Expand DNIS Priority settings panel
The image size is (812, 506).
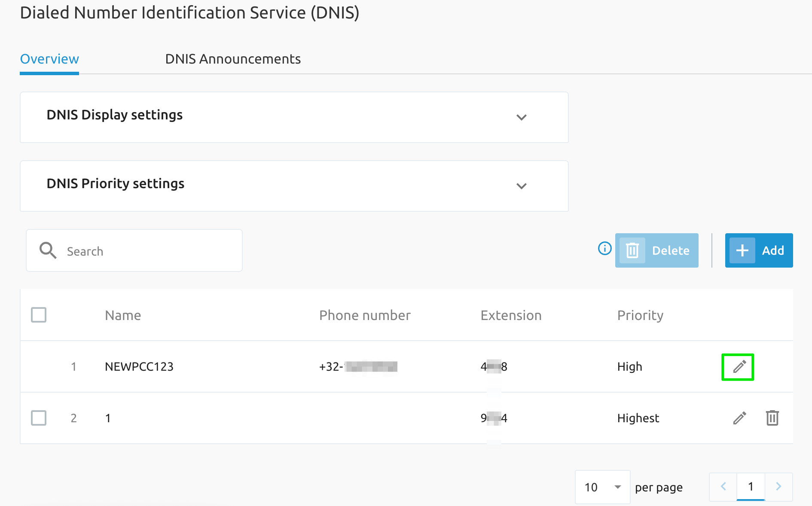click(521, 186)
